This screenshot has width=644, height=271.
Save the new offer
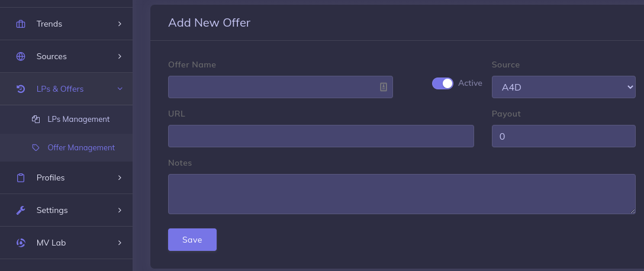(192, 240)
